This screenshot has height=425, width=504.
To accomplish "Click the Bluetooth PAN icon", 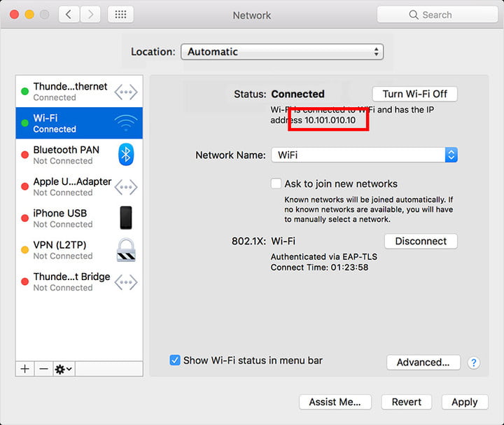I will coord(126,155).
